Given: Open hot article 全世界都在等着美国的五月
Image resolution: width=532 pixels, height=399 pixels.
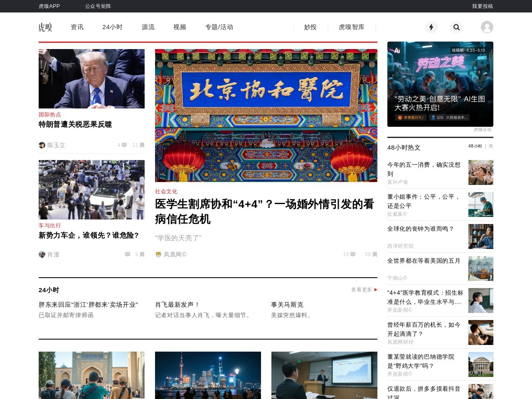Looking at the screenshot, I should [424, 261].
